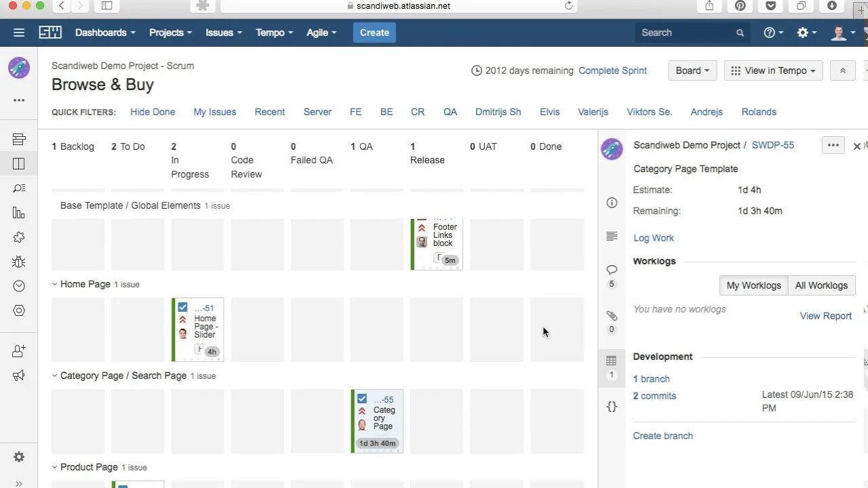Open the user profile avatar menu
868x488 pixels.
[x=842, y=33]
